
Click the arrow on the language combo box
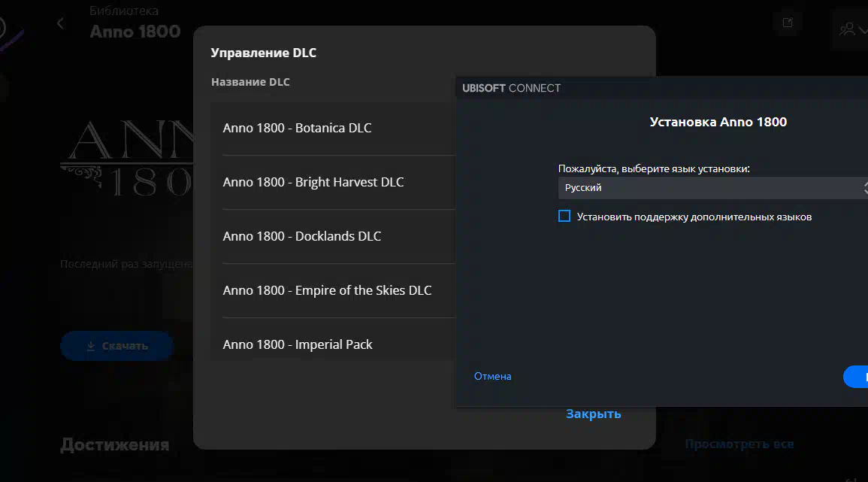coord(864,188)
